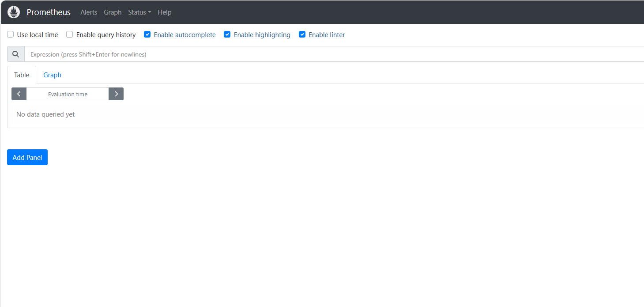Screen dimensions: 644x307
Task: Switch to the Table tab
Action: (22, 75)
